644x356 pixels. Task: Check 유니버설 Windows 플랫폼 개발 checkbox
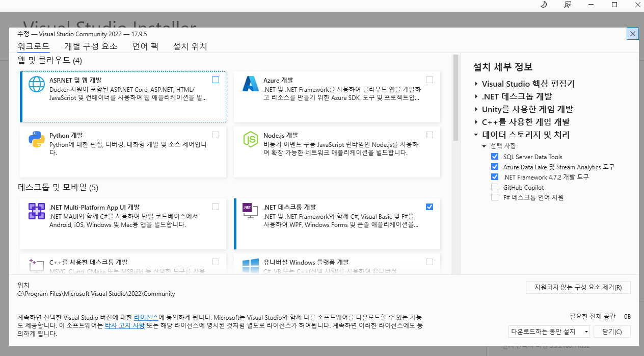430,262
